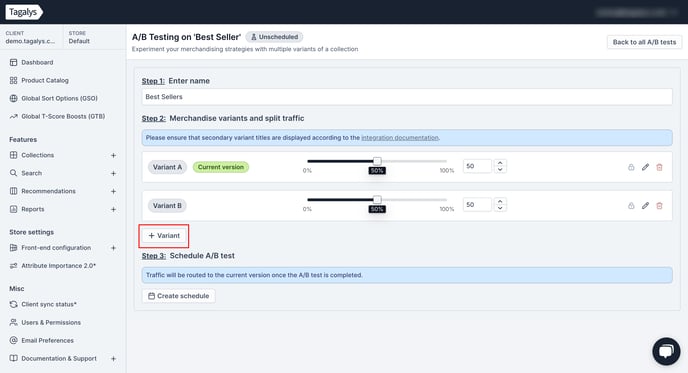Click the Documentation & Support book icon
This screenshot has width=688, height=373.
click(14, 359)
